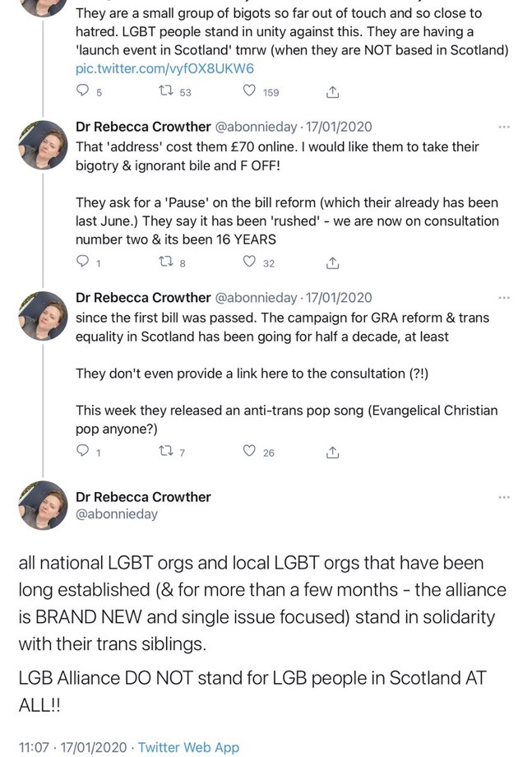Screen dimensions: 532x757
Task: Like the tweet with 26 likes
Action: pos(249,452)
